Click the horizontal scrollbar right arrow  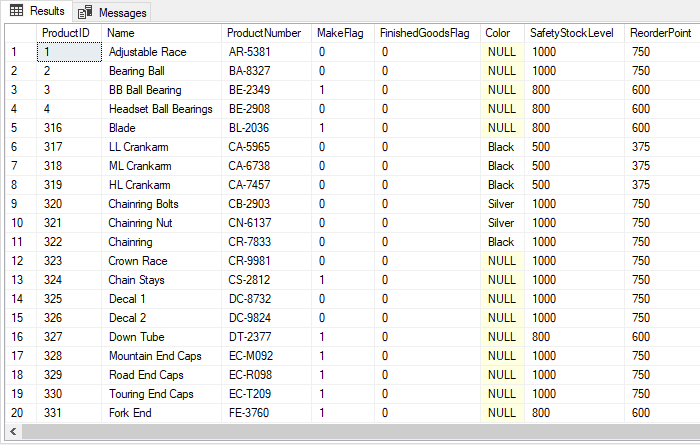click(691, 432)
